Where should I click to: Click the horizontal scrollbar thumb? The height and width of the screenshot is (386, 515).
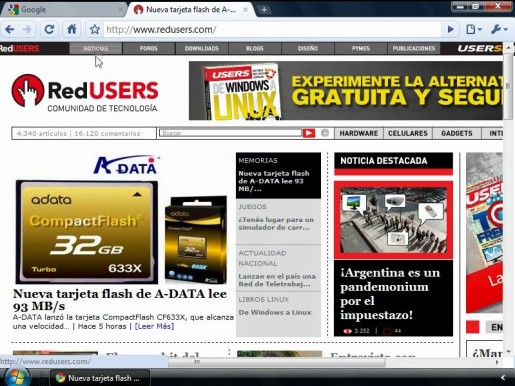point(277,362)
